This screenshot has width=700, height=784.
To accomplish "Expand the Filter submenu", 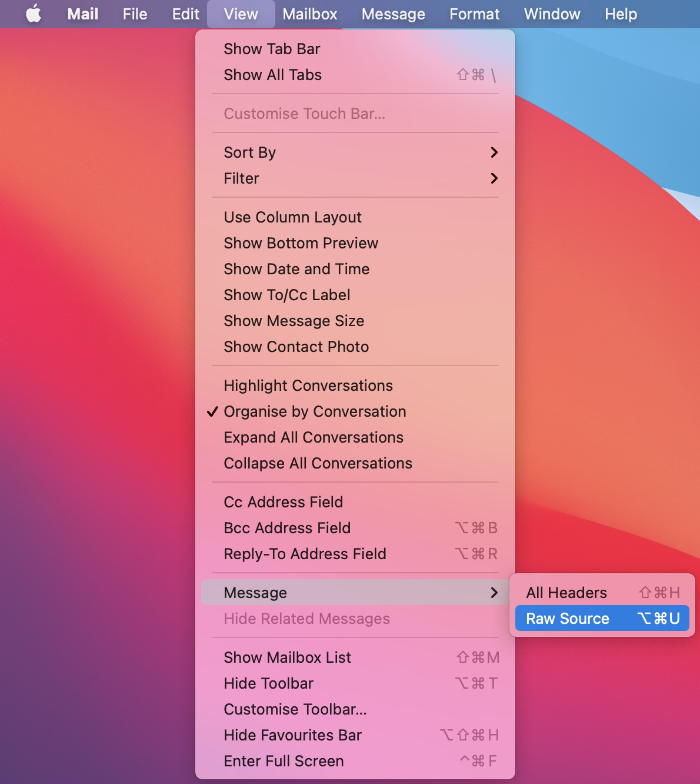I will (355, 178).
